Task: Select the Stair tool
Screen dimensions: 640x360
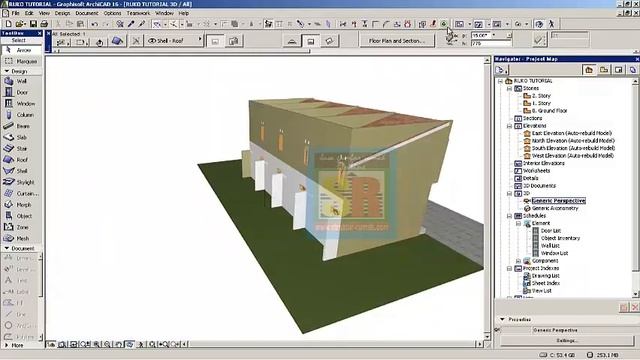Action: [21, 149]
